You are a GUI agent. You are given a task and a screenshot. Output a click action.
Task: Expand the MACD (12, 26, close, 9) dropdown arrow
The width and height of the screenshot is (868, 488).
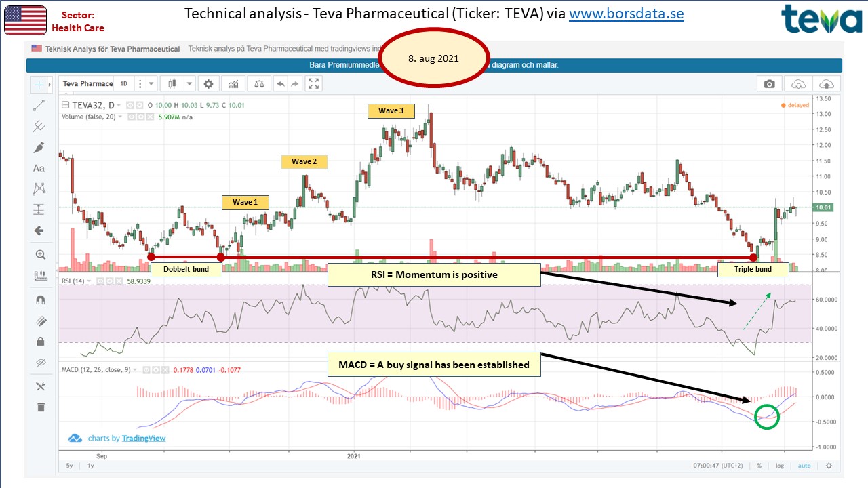[134, 370]
